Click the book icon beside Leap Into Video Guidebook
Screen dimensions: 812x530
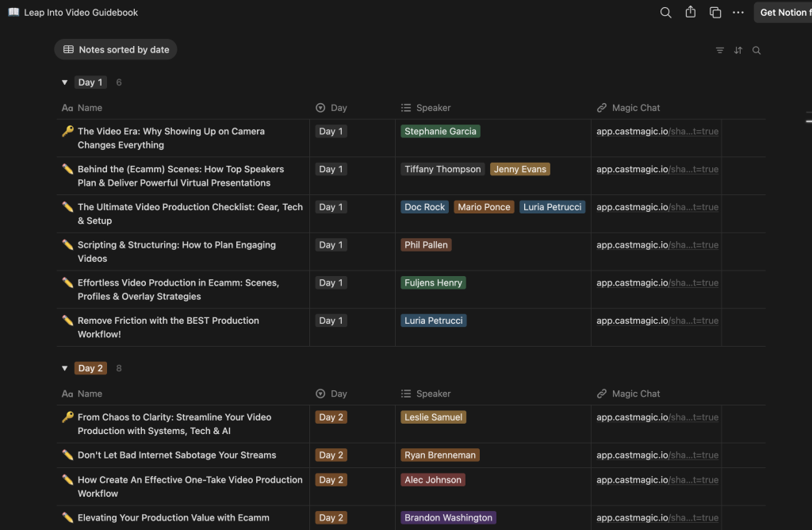[13, 12]
